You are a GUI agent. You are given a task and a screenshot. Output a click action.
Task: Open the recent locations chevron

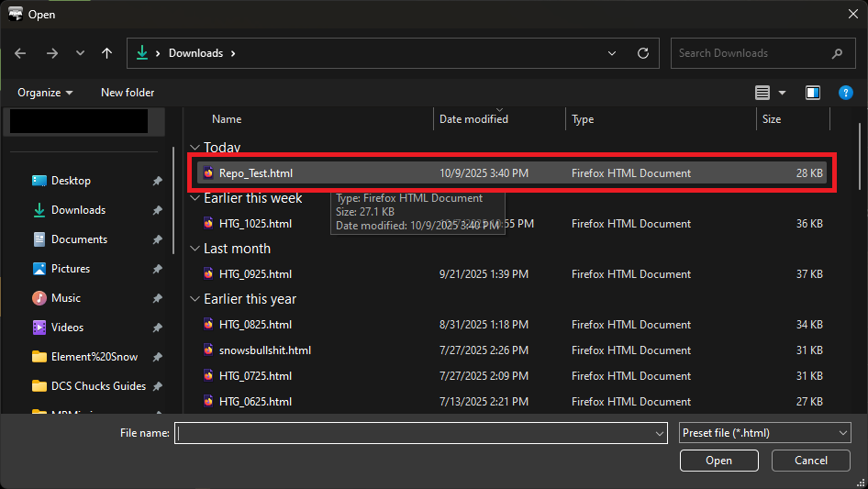coord(80,53)
